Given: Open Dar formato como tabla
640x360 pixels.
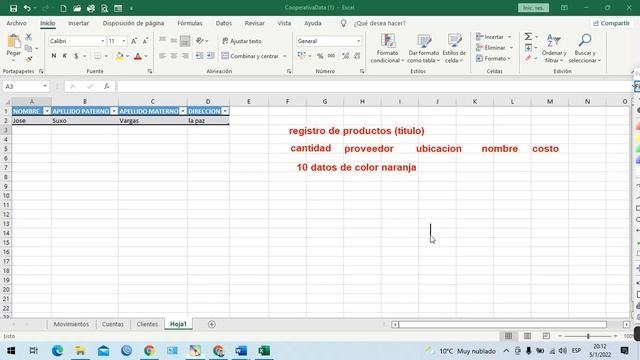Looking at the screenshot, I should pos(424,49).
